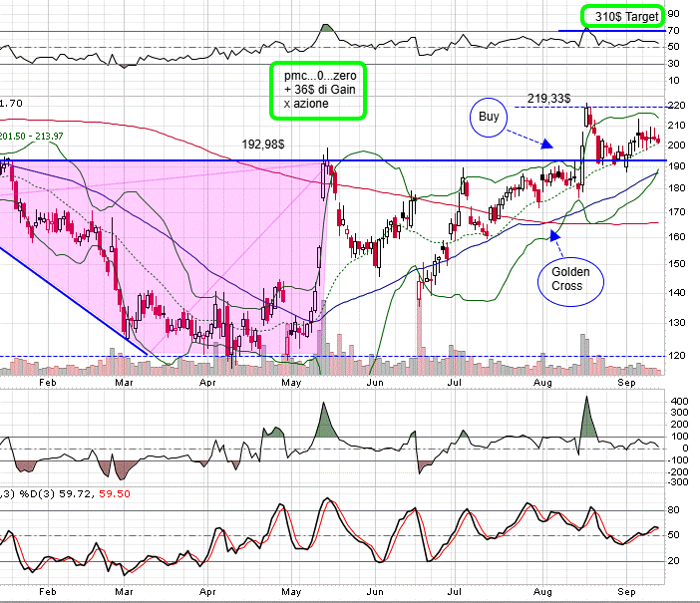
Task: Select the 150 price axis label
Action: [676, 264]
